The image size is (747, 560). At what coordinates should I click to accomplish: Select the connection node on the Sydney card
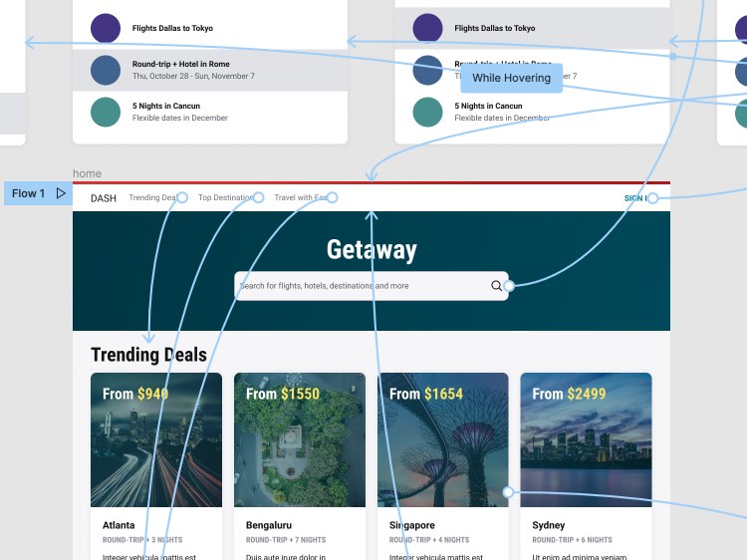click(x=508, y=492)
